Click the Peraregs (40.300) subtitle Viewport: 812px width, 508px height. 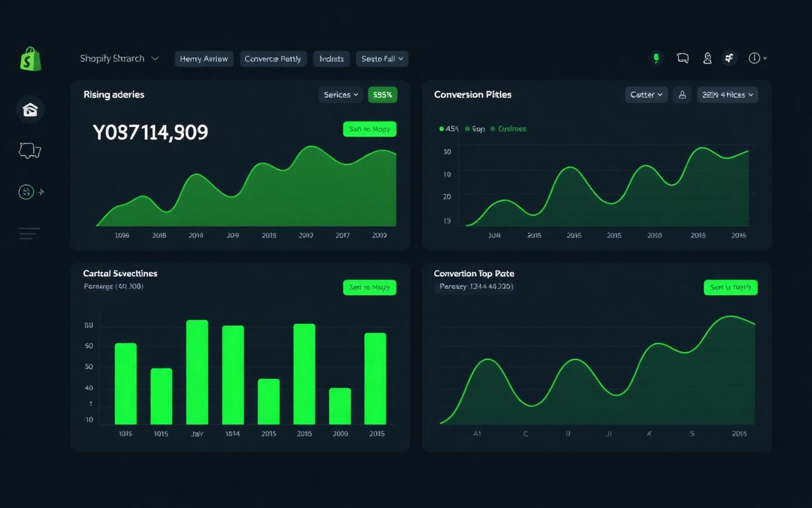(x=114, y=287)
